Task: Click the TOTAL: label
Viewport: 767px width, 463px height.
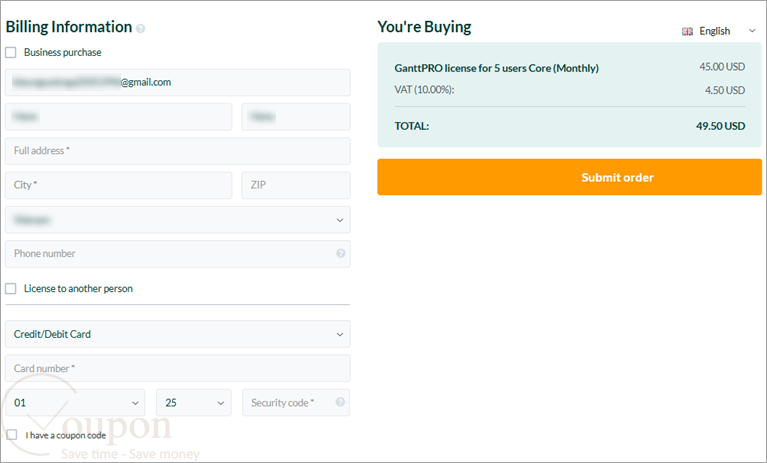Action: [x=411, y=126]
